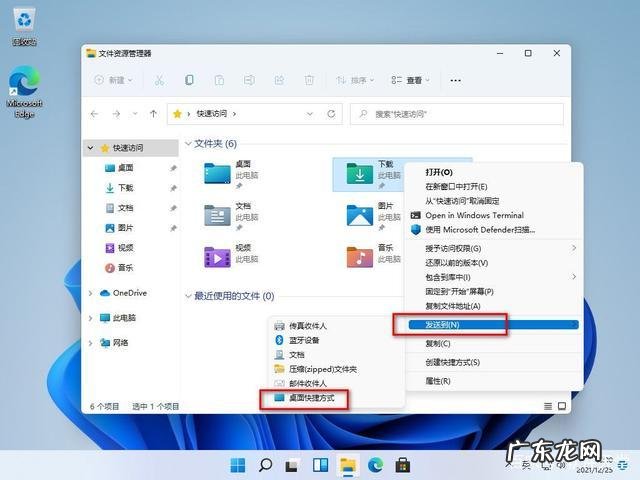
Task: Open taskbar Search magnifier
Action: 265,465
